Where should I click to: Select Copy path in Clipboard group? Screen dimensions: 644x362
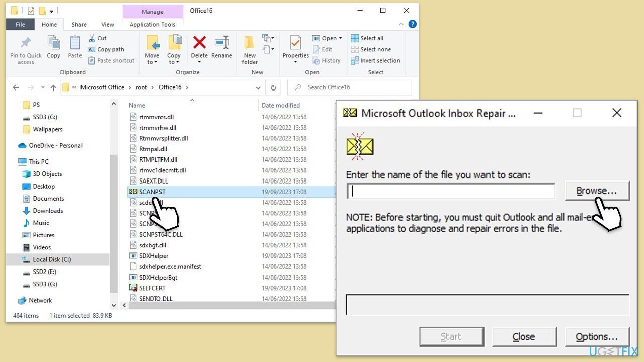click(x=106, y=49)
